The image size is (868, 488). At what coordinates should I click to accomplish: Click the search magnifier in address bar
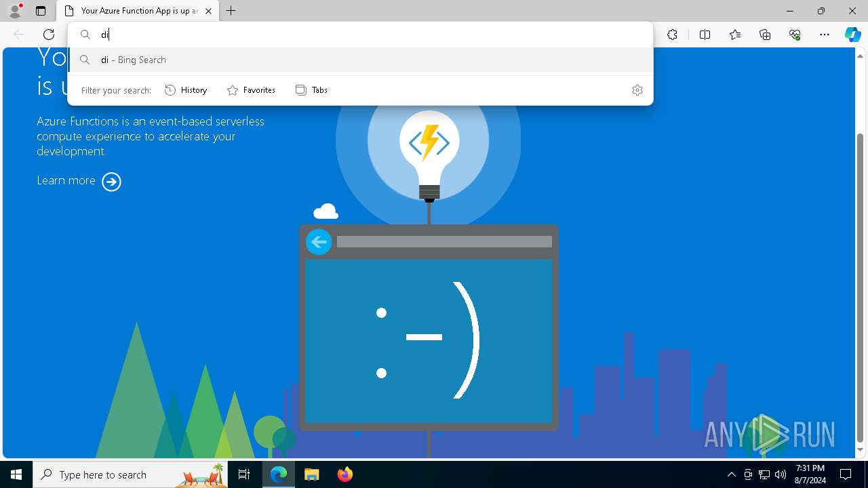pyautogui.click(x=85, y=35)
